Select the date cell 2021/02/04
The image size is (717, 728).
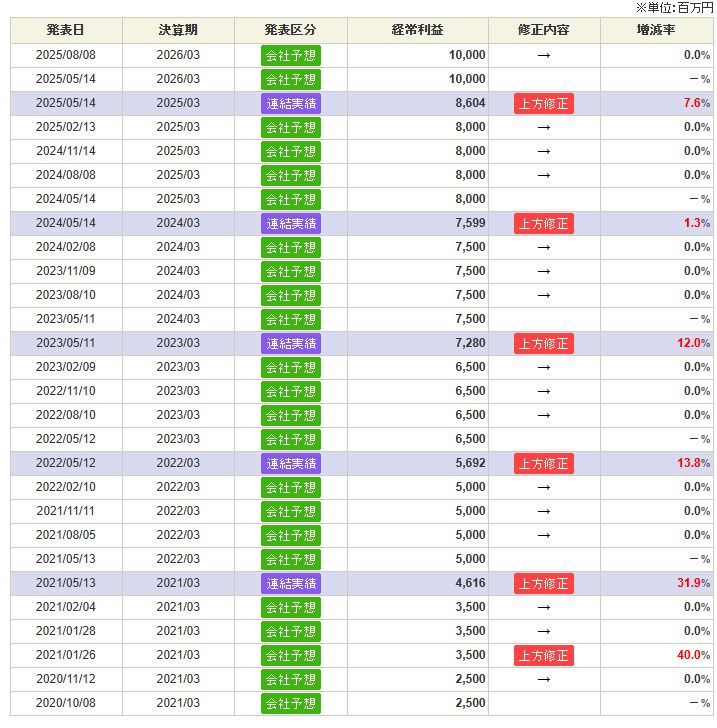(x=66, y=607)
